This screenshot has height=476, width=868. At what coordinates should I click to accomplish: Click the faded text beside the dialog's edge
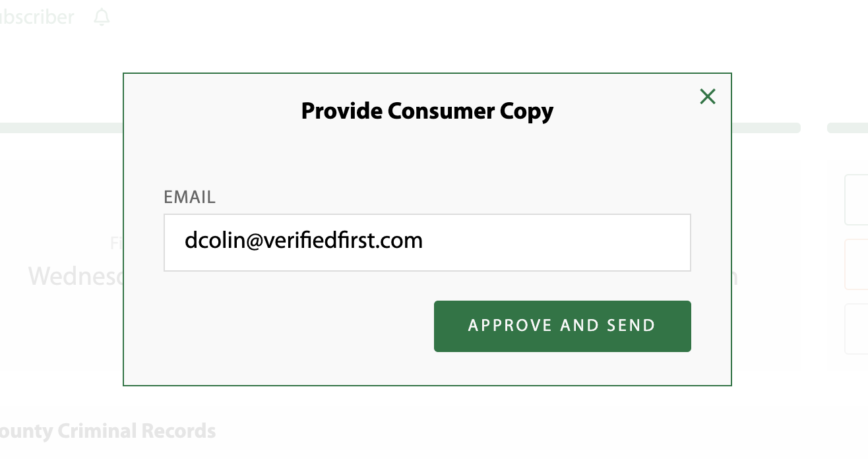(735, 278)
